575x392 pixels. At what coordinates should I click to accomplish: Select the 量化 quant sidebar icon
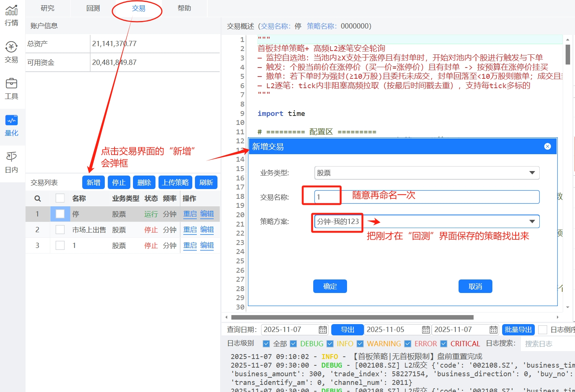point(11,126)
